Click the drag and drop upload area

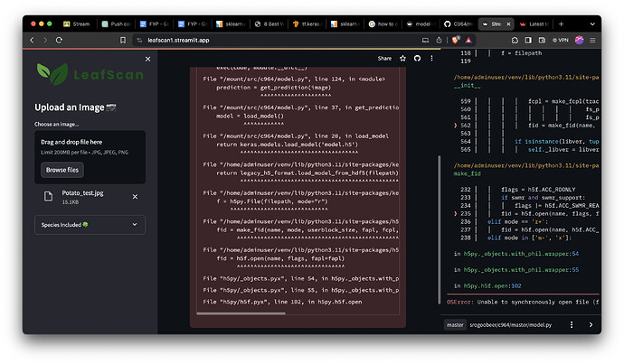(90, 157)
